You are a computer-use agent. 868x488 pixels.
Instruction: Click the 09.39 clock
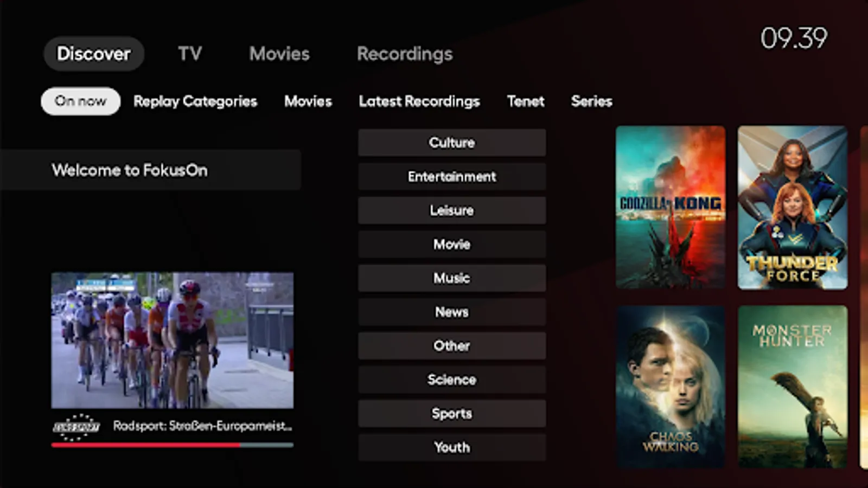point(794,38)
